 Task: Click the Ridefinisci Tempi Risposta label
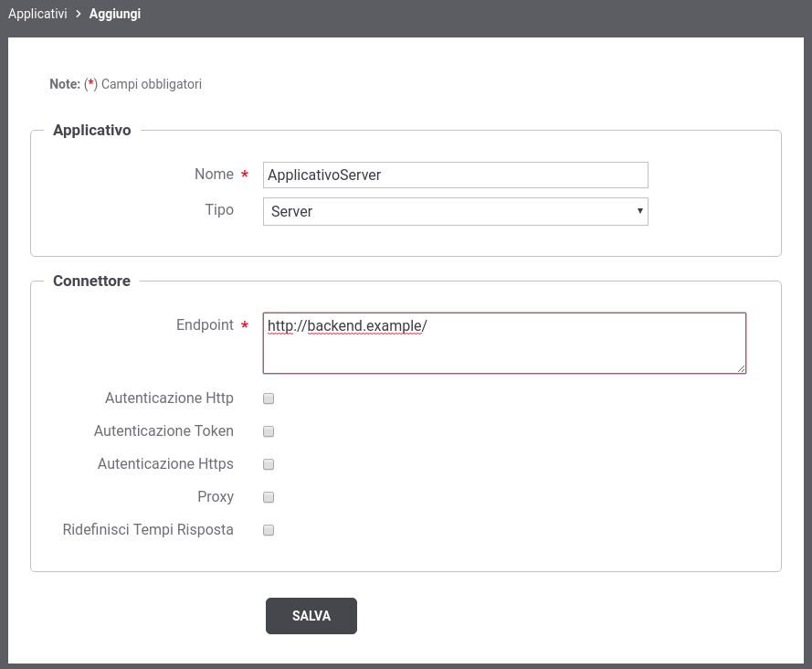pyautogui.click(x=148, y=529)
